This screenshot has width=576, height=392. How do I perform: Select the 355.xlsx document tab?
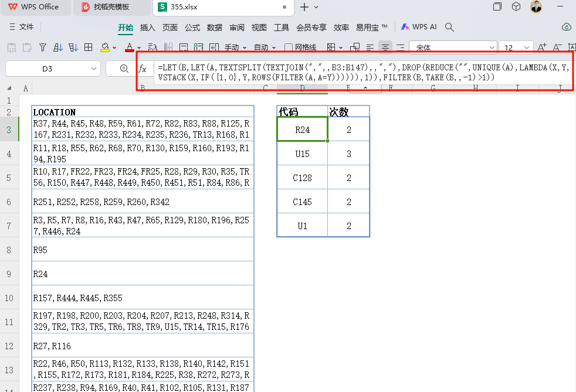click(x=223, y=7)
